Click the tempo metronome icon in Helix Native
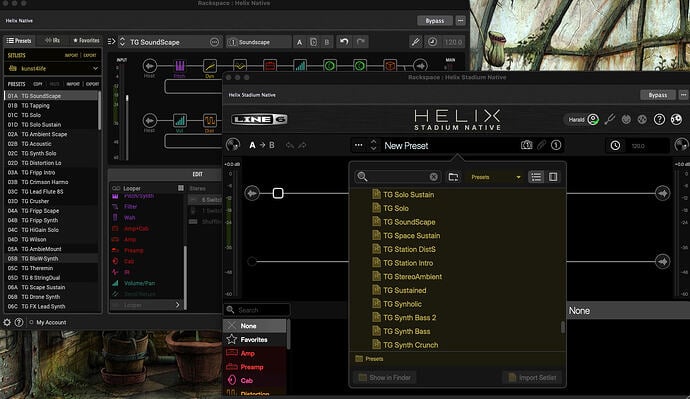Screen dimensions: 690x399 (432, 42)
